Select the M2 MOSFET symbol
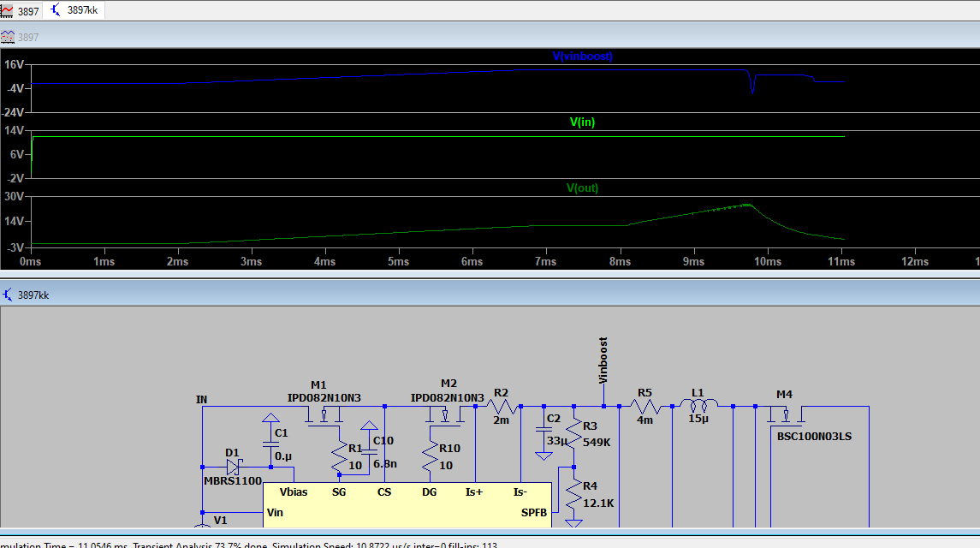 (445, 415)
